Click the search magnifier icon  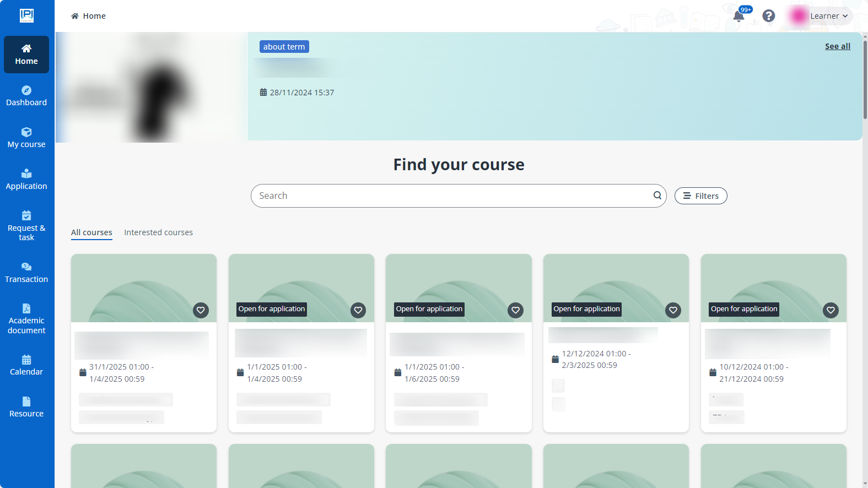pos(657,196)
